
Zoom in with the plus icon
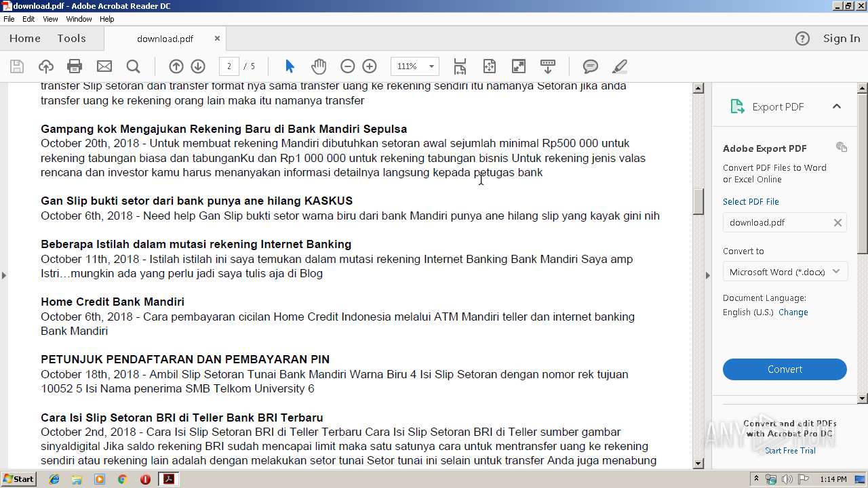370,66
